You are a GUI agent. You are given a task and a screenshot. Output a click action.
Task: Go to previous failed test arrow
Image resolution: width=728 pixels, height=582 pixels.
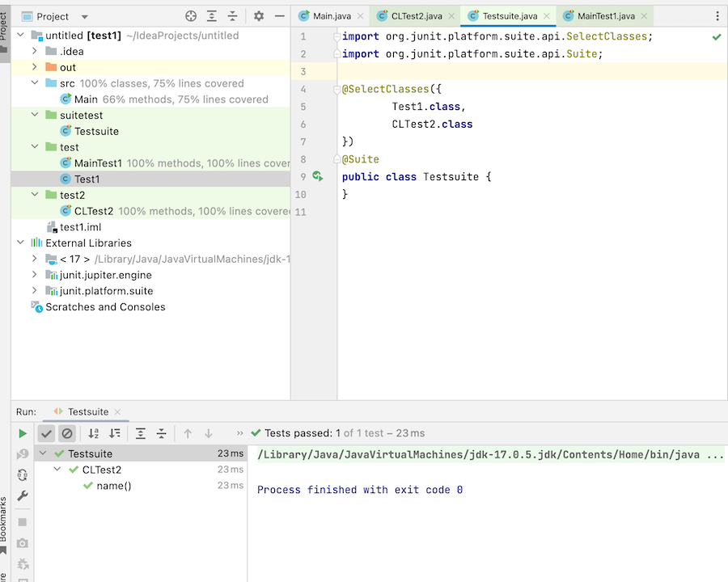pos(188,433)
